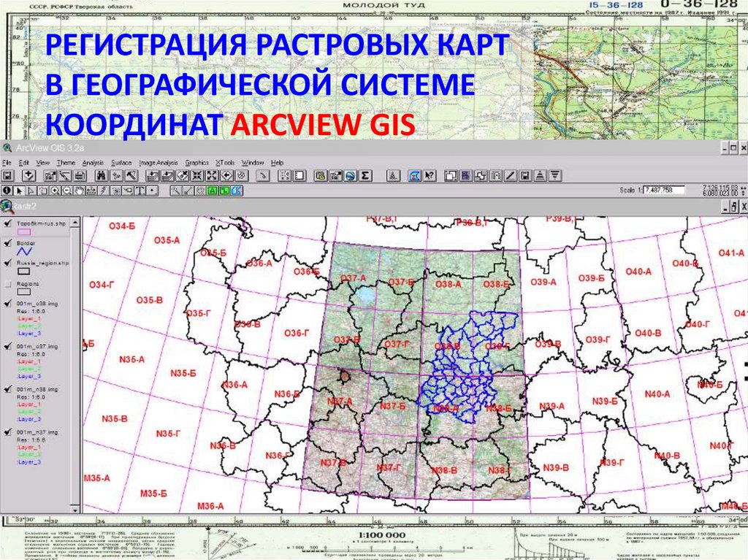This screenshot has width=748, height=560.
Task: Select the Draw Point tool
Action: coord(152,191)
